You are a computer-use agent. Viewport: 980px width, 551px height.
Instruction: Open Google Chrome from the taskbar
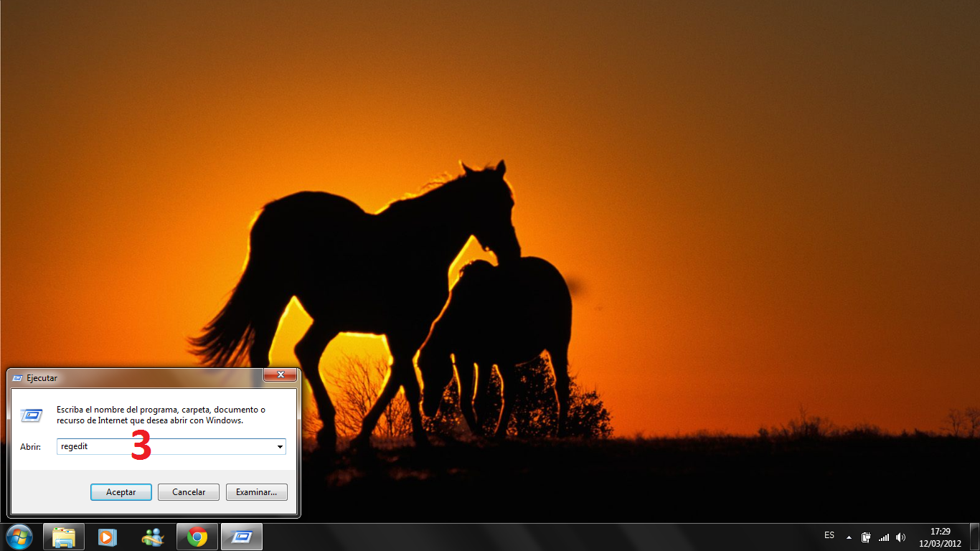[197, 537]
